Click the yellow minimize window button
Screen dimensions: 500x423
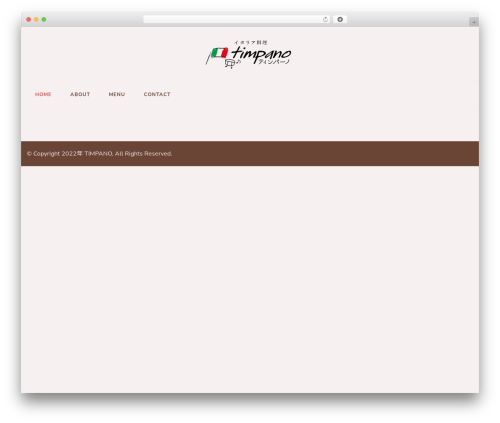coord(36,20)
